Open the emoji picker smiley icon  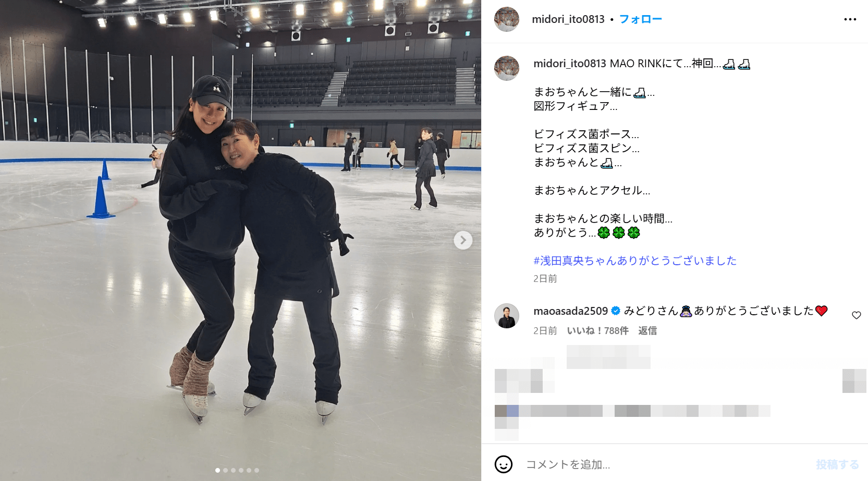504,464
